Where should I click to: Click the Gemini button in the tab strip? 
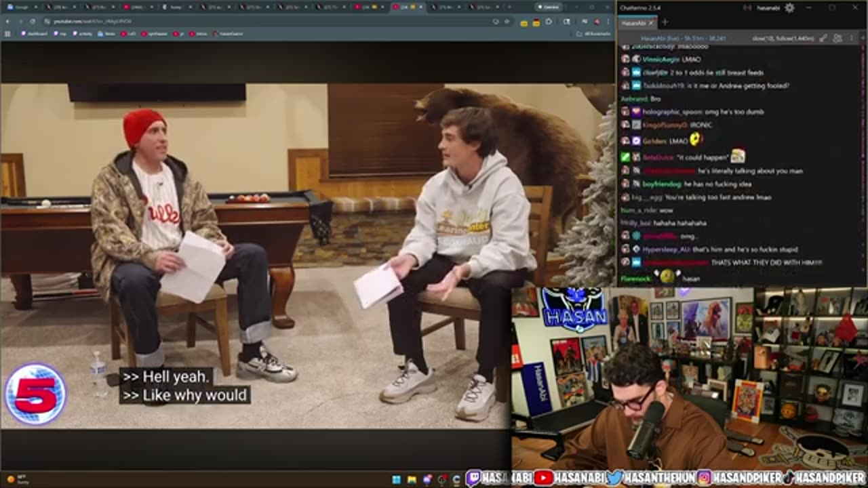(x=548, y=7)
